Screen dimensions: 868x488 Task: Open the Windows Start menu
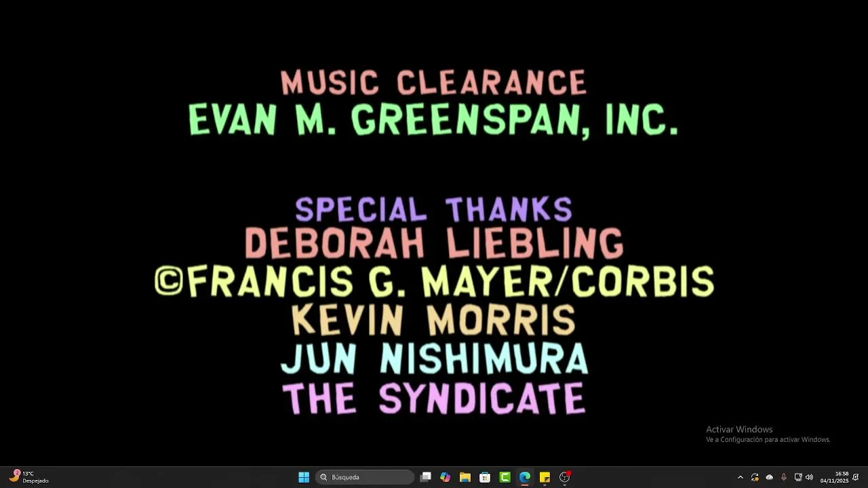(x=304, y=477)
